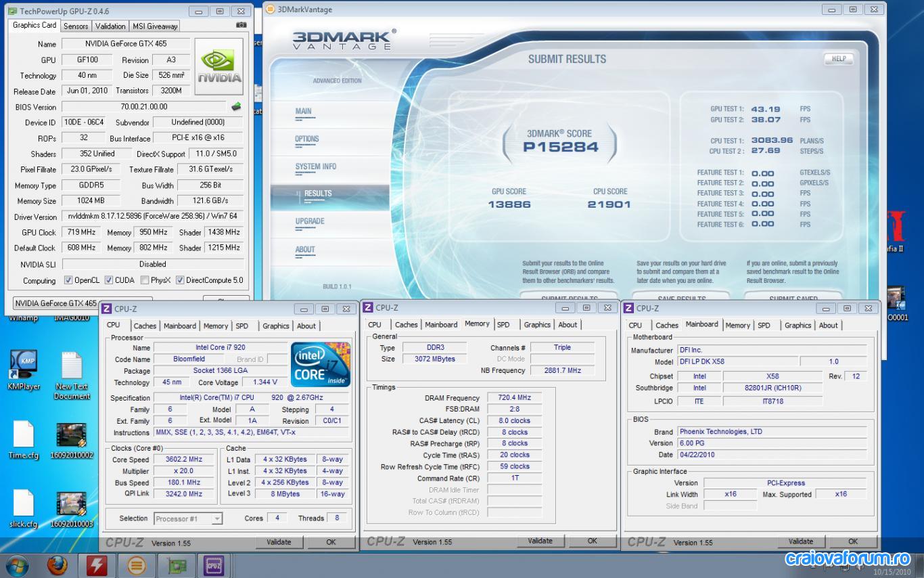Select the 16092010002 video file icon
This screenshot has width=924, height=578.
coord(72,436)
